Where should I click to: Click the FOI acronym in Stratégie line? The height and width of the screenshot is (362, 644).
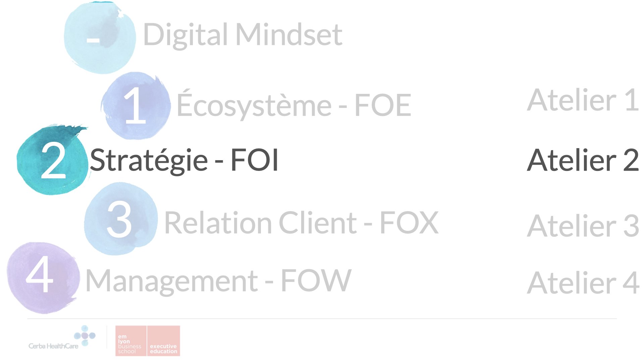click(x=254, y=160)
